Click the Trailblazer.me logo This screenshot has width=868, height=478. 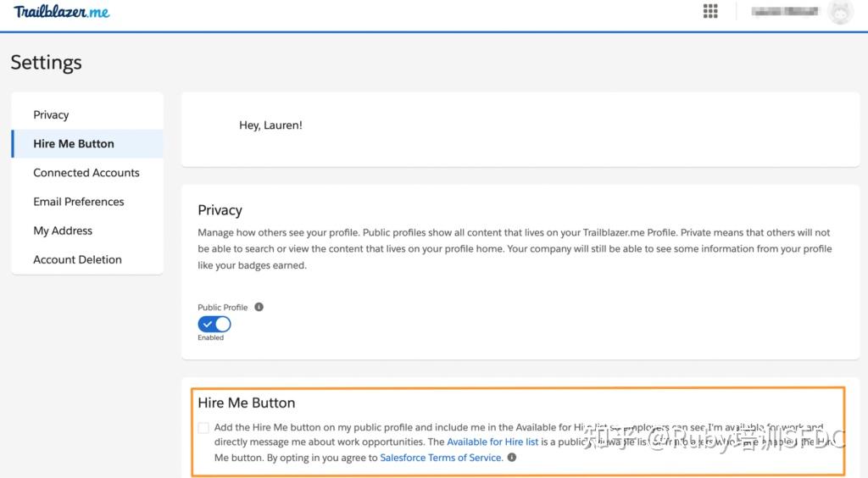(61, 12)
